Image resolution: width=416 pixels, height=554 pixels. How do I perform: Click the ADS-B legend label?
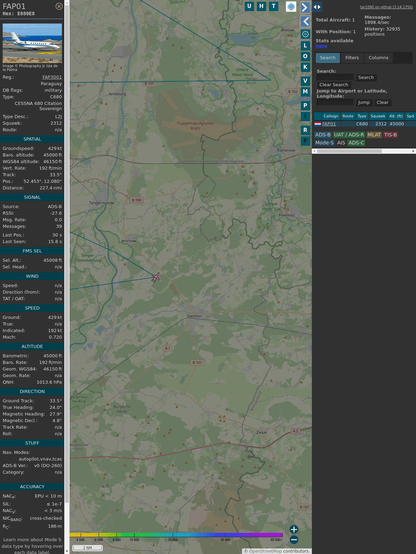[x=323, y=135]
